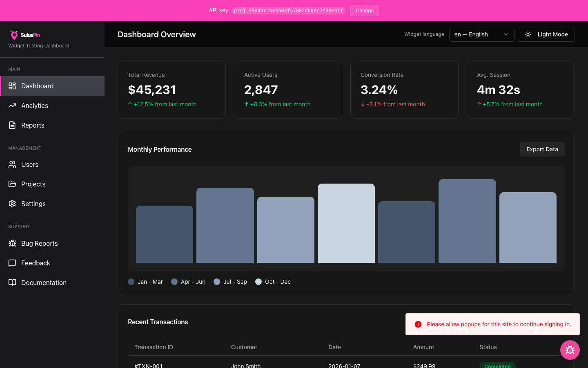Open the Widget language dropdown
588x368 pixels.
point(482,34)
